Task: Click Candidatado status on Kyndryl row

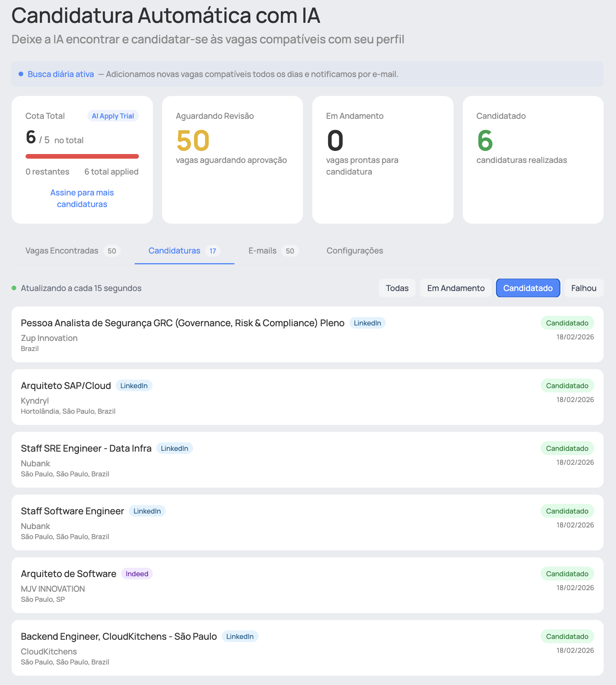Action: pyautogui.click(x=567, y=385)
